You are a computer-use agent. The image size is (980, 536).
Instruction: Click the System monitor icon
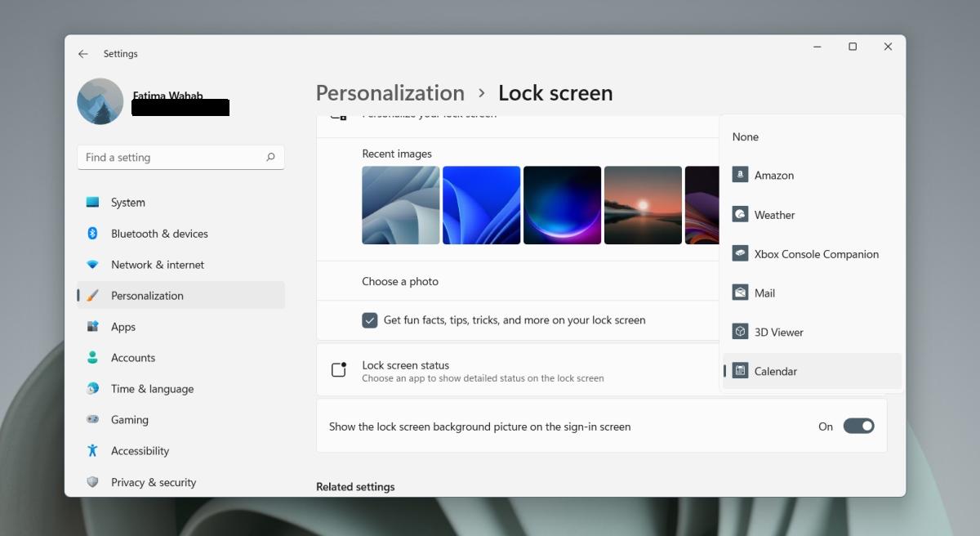[92, 202]
